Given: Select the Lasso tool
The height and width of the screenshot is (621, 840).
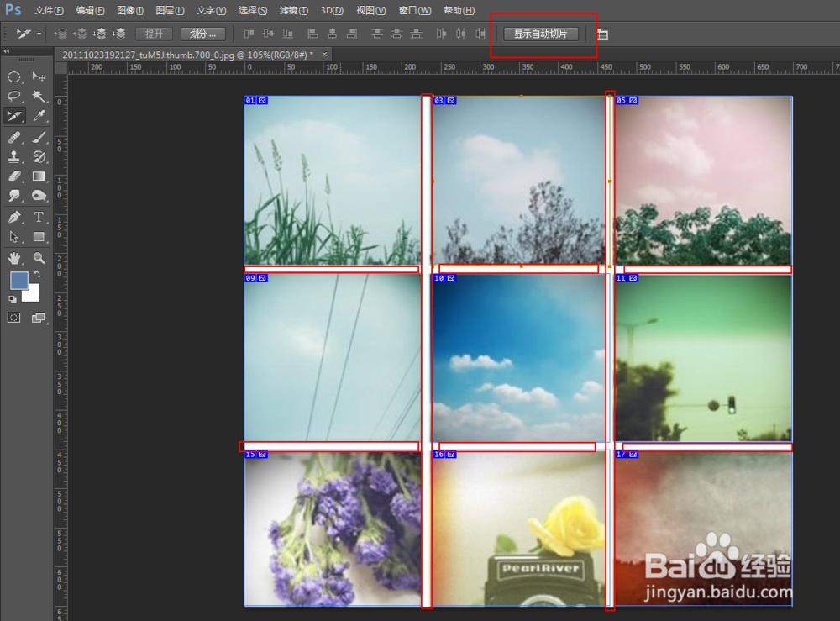Looking at the screenshot, I should 14,97.
